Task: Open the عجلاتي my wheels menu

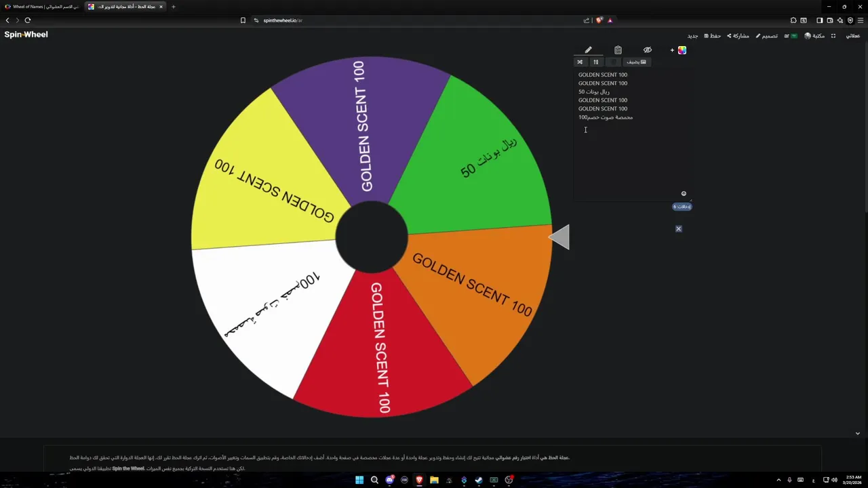Action: coord(852,36)
